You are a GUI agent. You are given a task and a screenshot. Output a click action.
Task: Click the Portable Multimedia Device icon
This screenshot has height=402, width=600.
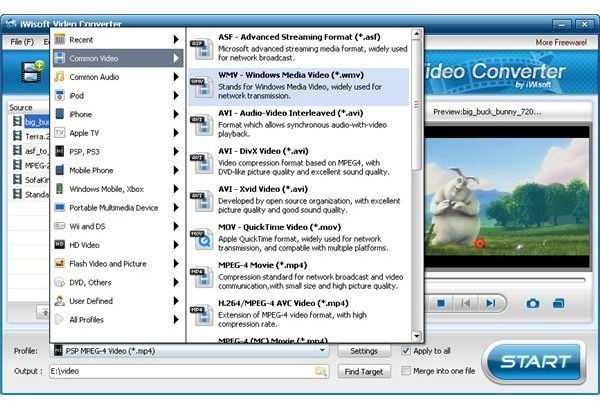(x=59, y=207)
